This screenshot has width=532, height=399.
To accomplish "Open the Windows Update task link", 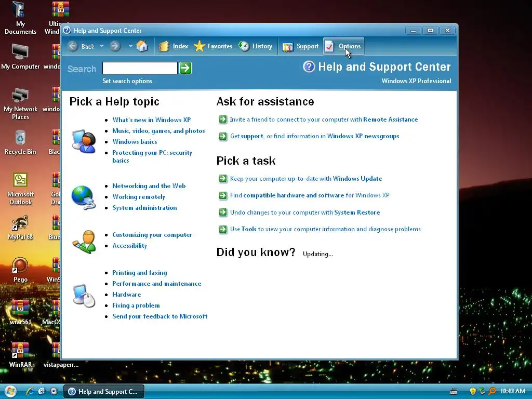I will tap(305, 179).
